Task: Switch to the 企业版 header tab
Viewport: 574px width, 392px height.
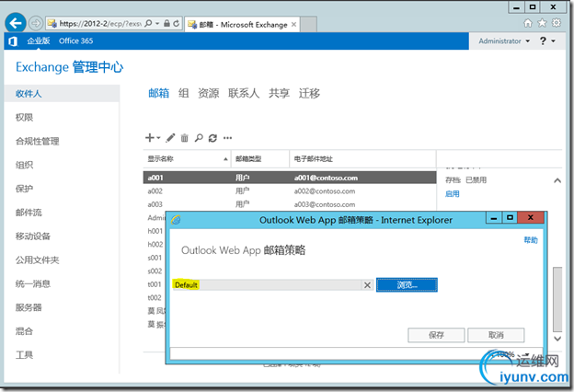Action: (x=39, y=41)
